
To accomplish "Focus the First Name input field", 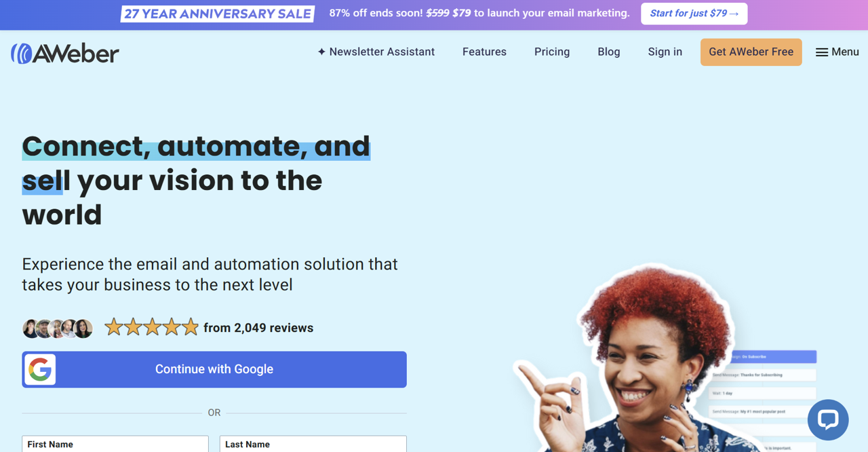I will pyautogui.click(x=115, y=444).
